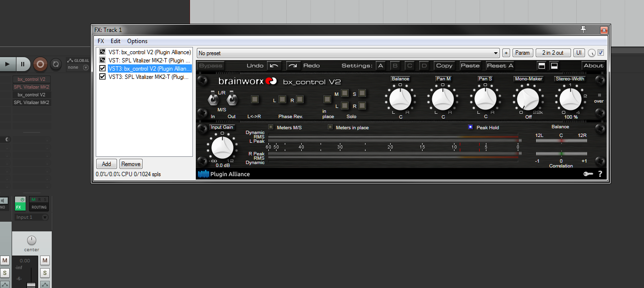Viewport: 644px width, 288px height.
Task: Click the Pan S knob
Action: tap(485, 99)
